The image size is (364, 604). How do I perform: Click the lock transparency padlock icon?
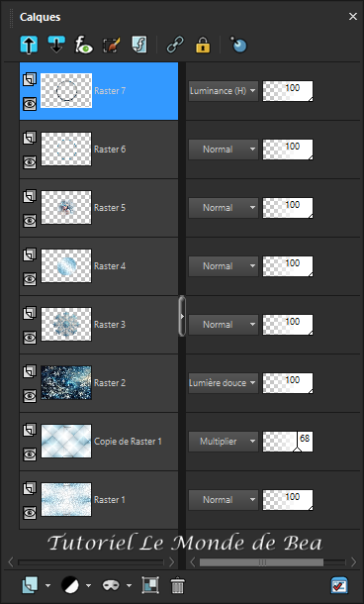point(203,45)
